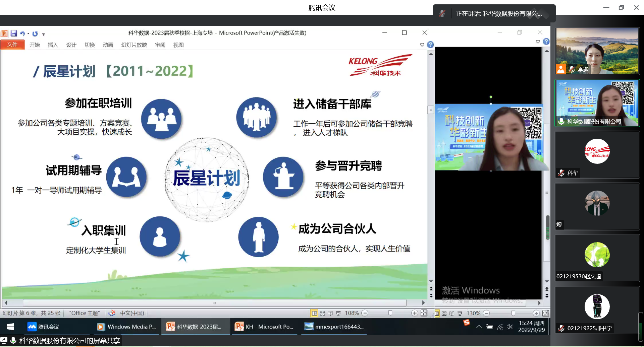Open the Undo history dropdown arrow
This screenshot has width=644, height=347.
[28, 33]
